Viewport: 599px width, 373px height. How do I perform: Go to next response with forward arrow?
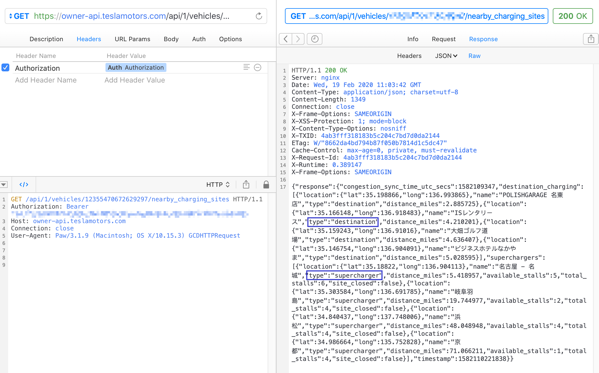pyautogui.click(x=298, y=39)
